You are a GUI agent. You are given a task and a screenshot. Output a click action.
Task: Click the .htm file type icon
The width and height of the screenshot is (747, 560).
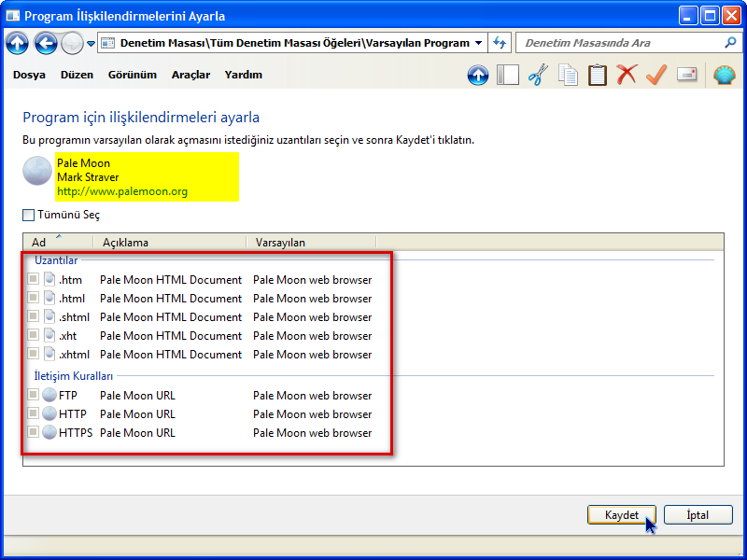click(x=49, y=279)
